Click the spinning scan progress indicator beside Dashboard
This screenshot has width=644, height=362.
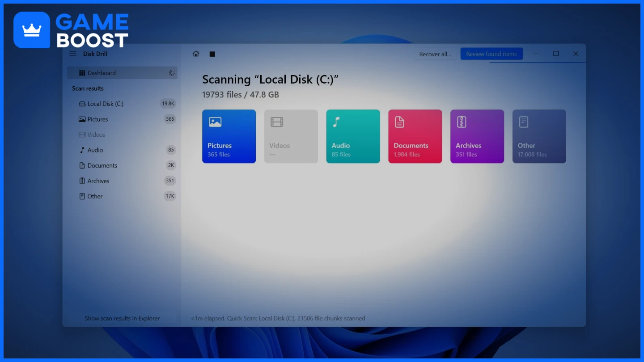(172, 72)
